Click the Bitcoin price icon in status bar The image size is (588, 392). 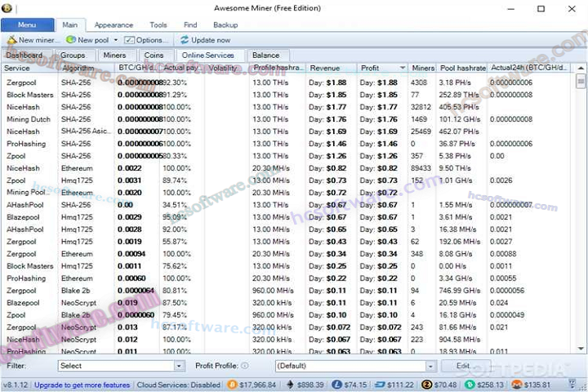point(232,385)
